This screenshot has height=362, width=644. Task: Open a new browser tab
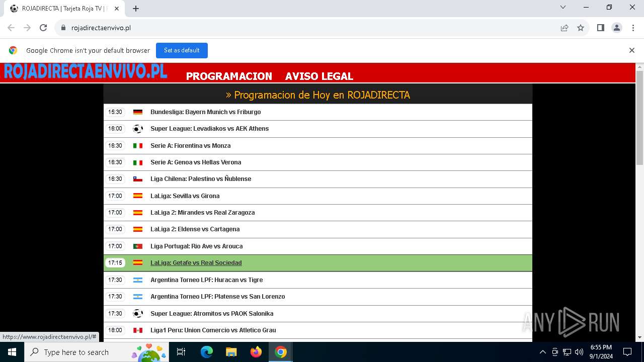click(x=136, y=9)
